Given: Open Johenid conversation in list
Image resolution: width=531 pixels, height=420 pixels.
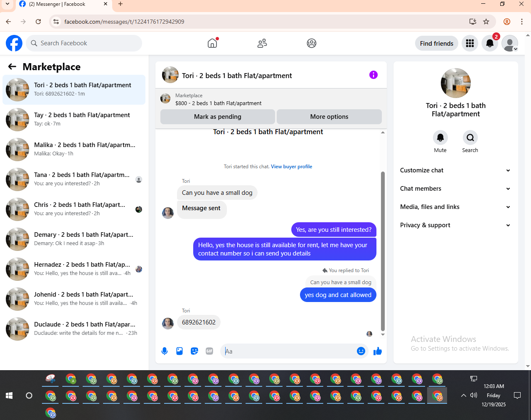Looking at the screenshot, I should point(74,299).
